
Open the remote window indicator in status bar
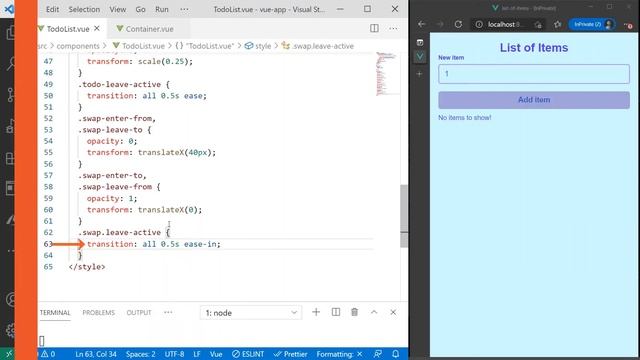8,354
